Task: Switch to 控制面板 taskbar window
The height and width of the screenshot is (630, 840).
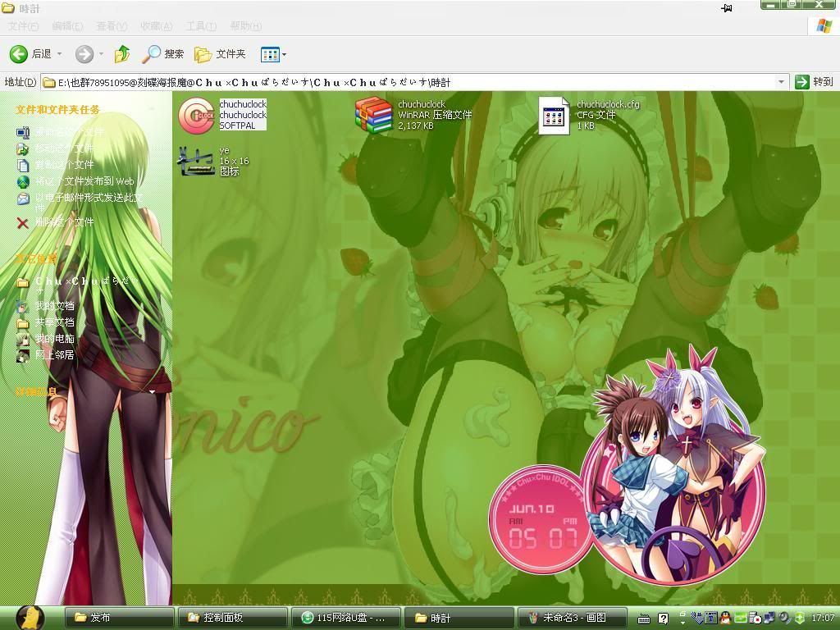Action: coord(232,618)
